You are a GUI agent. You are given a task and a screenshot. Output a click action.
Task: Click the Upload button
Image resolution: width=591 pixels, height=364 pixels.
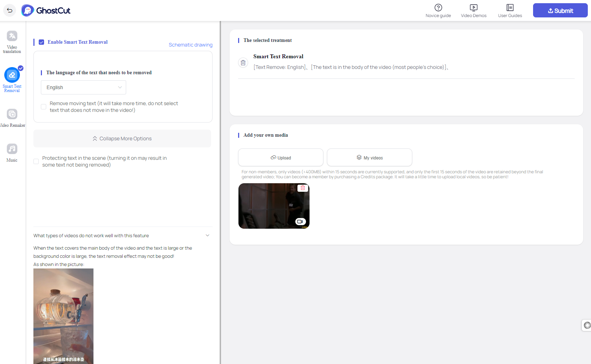point(280,158)
